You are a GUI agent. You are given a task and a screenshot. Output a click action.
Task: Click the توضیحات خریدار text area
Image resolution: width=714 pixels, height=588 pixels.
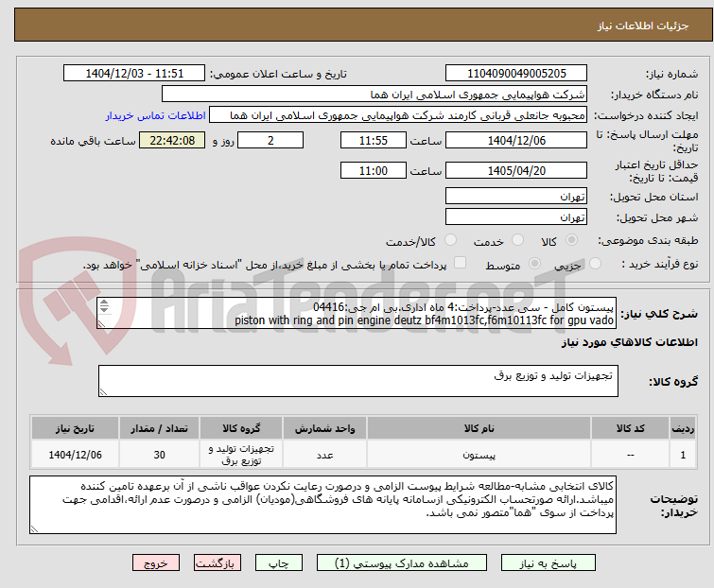pos(322,505)
